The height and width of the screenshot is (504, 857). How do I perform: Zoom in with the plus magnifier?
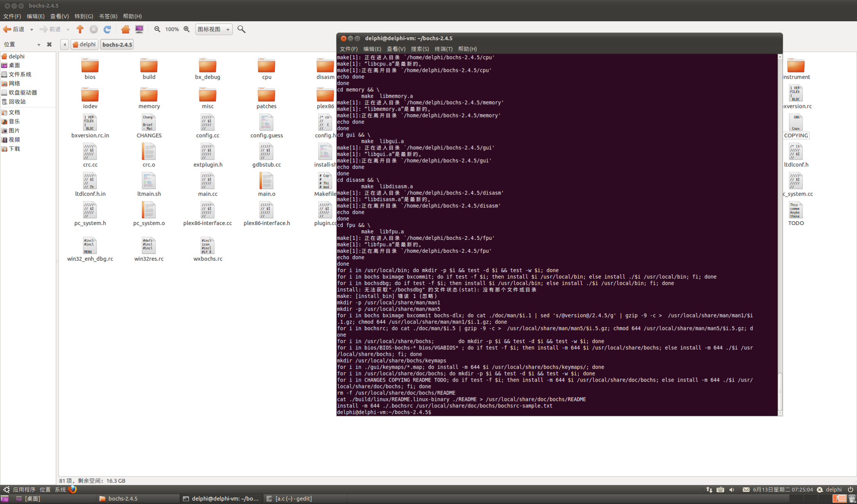(187, 29)
